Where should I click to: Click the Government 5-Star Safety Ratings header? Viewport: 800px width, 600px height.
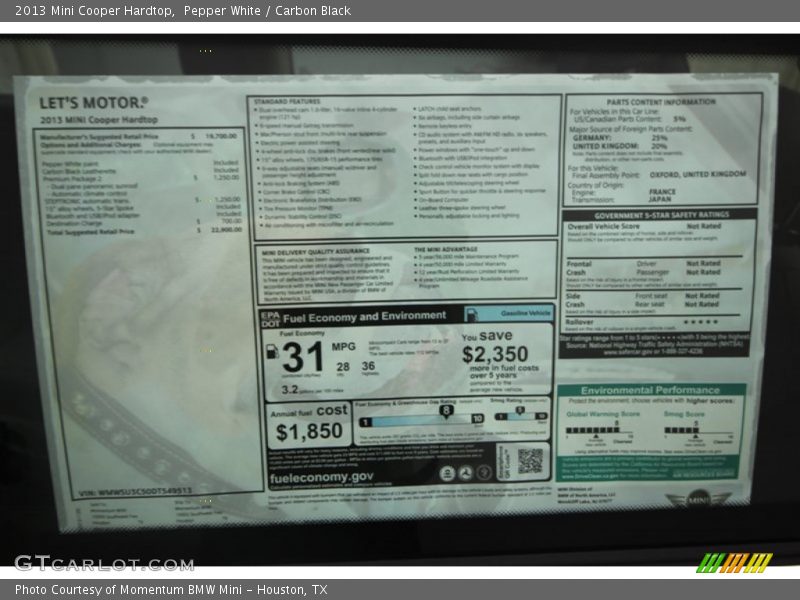coord(660,214)
